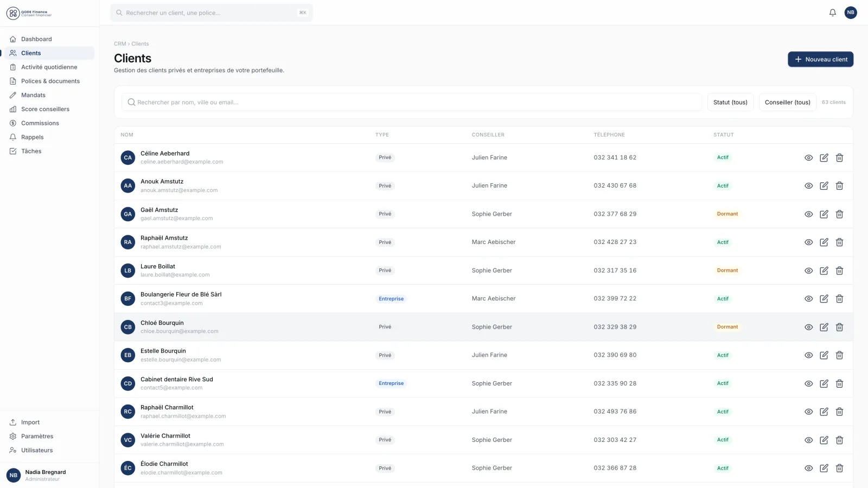This screenshot has height=488, width=868.
Task: Edit Céline Aeberhard's record
Action: 824,158
